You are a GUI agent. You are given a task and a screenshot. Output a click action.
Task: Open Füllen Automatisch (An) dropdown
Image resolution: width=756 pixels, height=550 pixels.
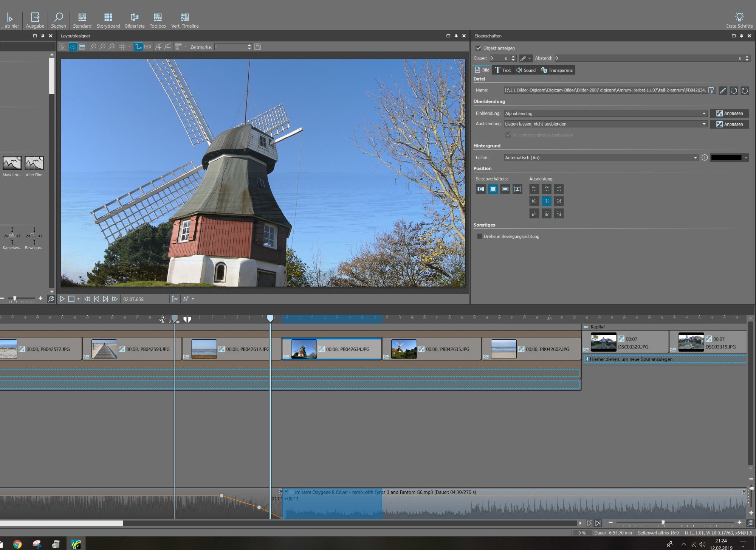pos(695,158)
